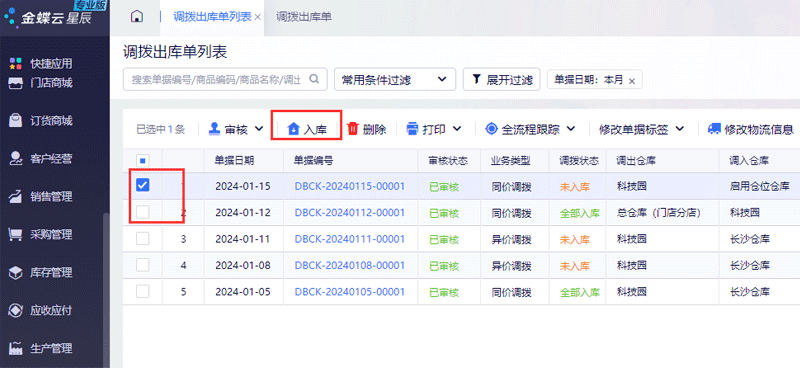Expand the 全流程跟踪 dropdown arrow
This screenshot has height=368, width=800.
coord(571,129)
